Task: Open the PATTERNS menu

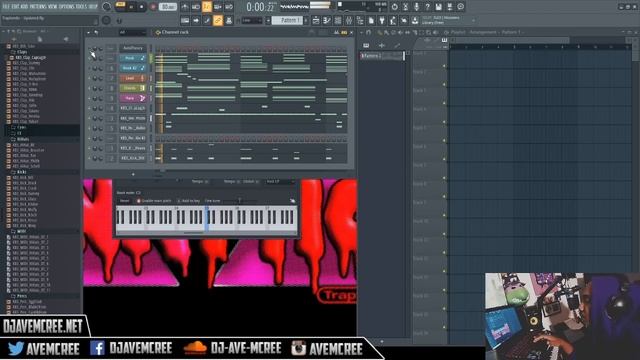Action: point(38,7)
